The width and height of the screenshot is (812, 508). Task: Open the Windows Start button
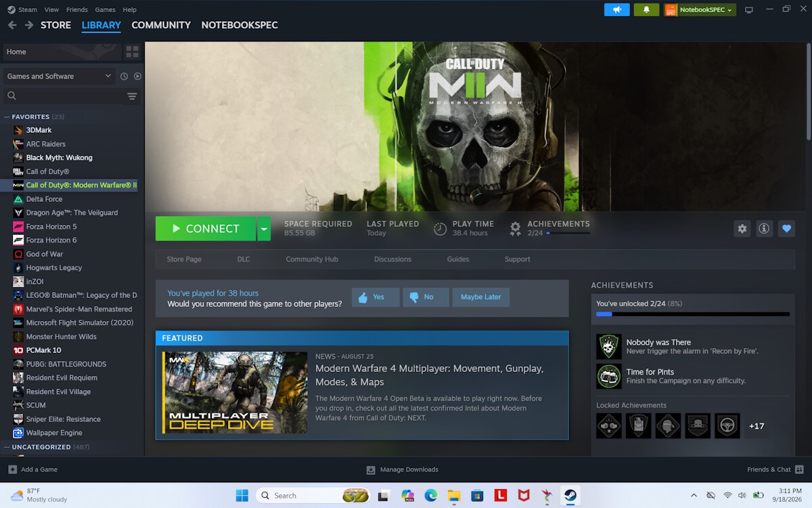(242, 495)
